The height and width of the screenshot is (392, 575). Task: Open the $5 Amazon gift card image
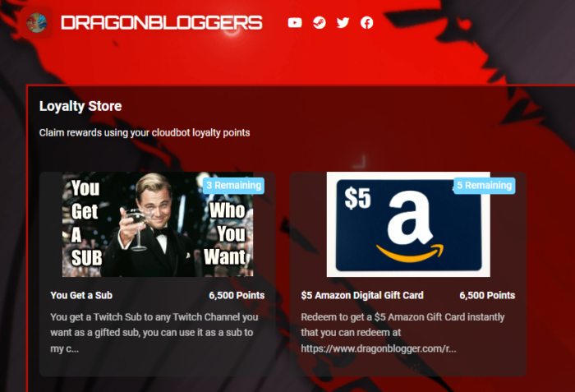point(408,224)
